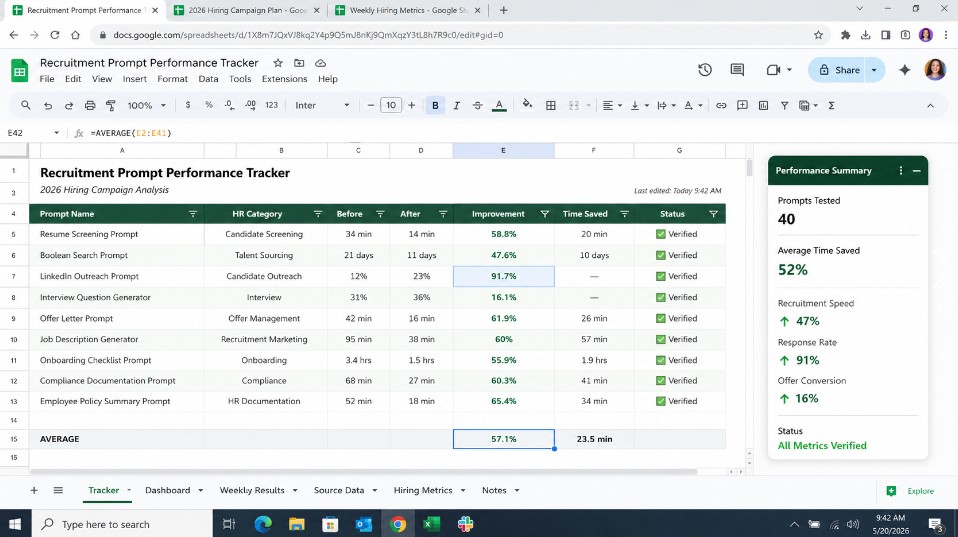Click the Share button
Screen dimensions: 958x537
(839, 70)
